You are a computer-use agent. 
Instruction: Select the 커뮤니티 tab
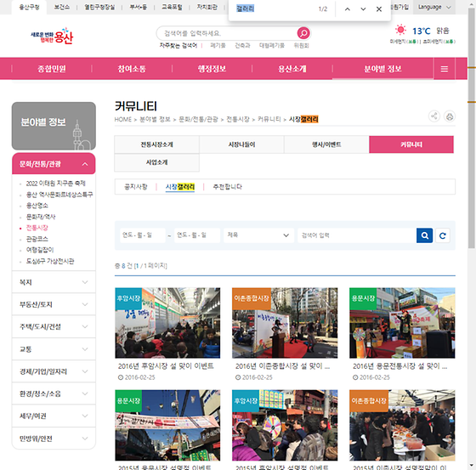[x=411, y=144]
